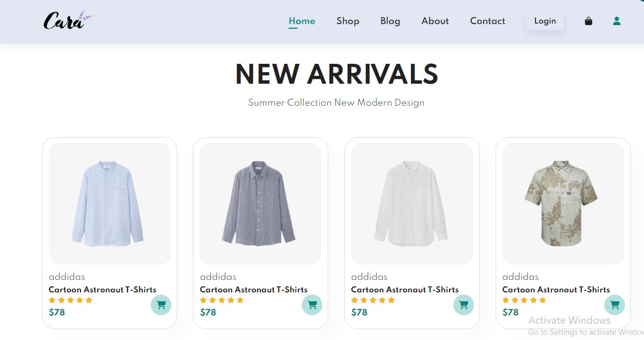Go to the Home nav item
This screenshot has width=644, height=340.
tap(302, 21)
